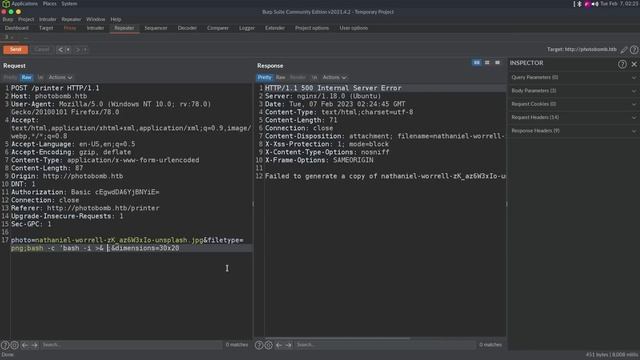Expand Request Cookies section in Inspector
Viewport: 640px width, 360px height.
(x=573, y=104)
